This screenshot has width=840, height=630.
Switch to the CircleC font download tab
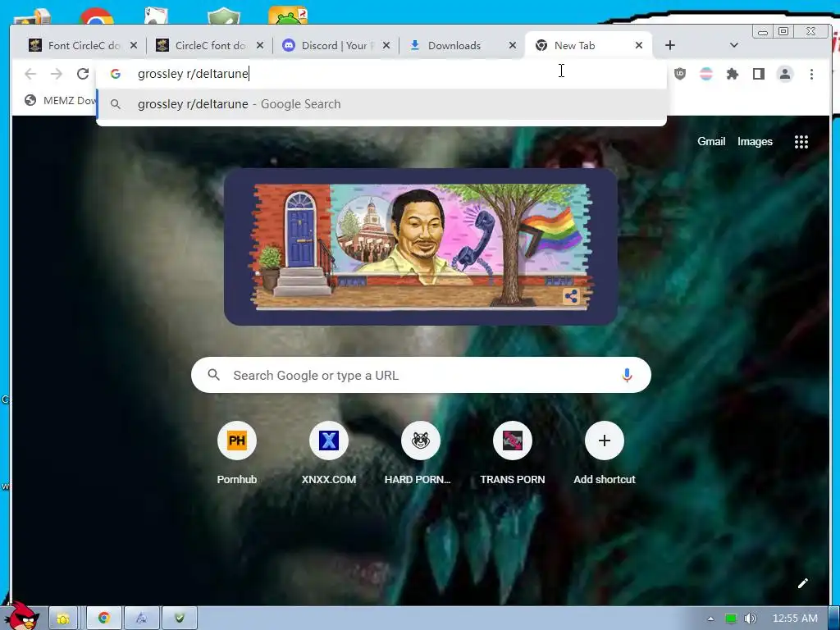pos(210,46)
